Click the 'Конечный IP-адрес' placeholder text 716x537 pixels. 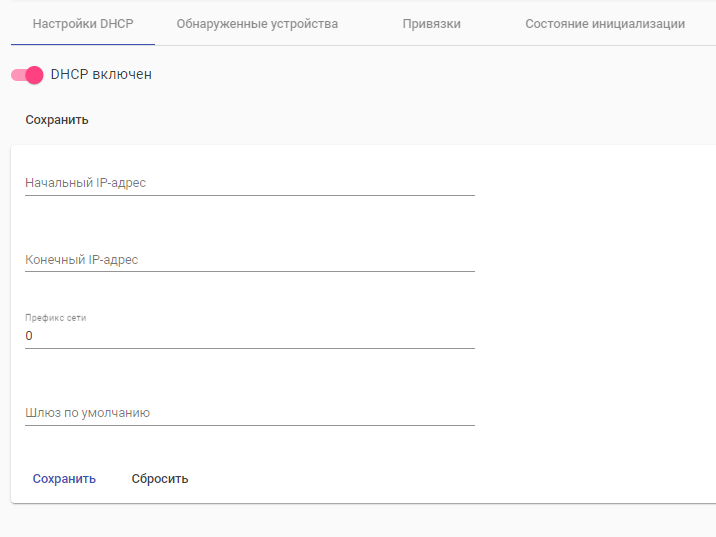click(x=82, y=260)
